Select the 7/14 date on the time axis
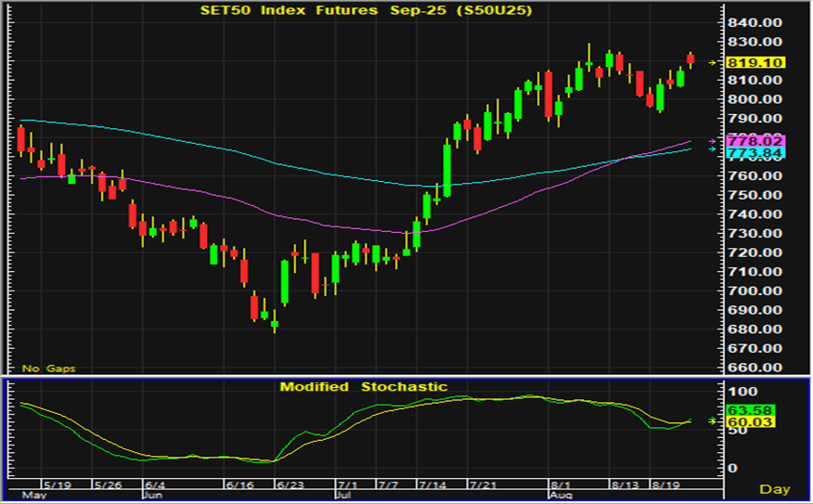The image size is (813, 504). pos(432,485)
